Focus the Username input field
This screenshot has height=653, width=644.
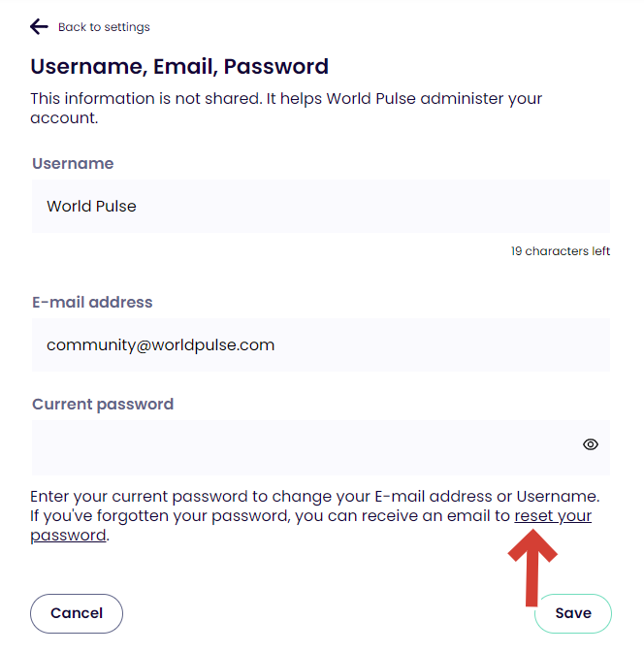320,206
